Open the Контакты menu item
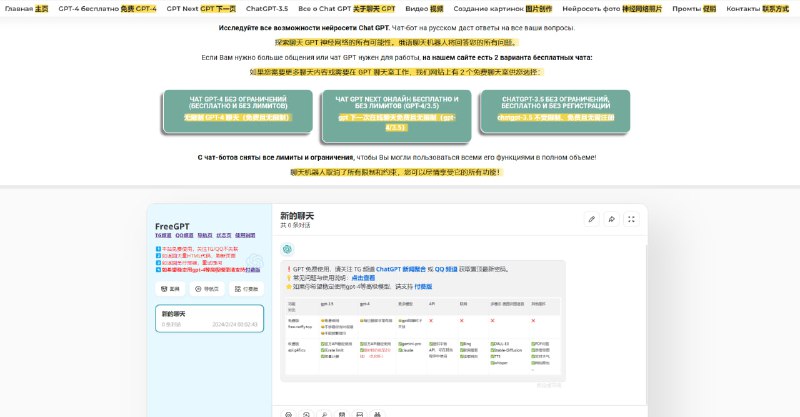800x417 pixels. (x=758, y=9)
